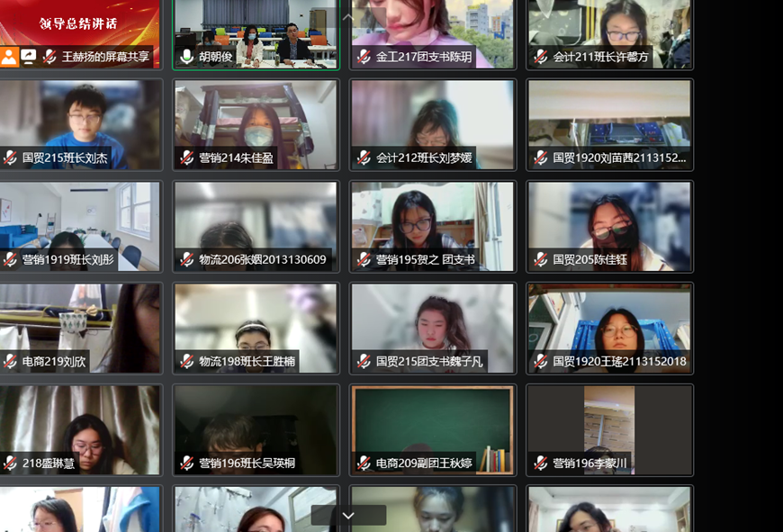Click the name label 国贸1920刘苗茜2113152...
The width and height of the screenshot is (783, 532).
(618, 158)
